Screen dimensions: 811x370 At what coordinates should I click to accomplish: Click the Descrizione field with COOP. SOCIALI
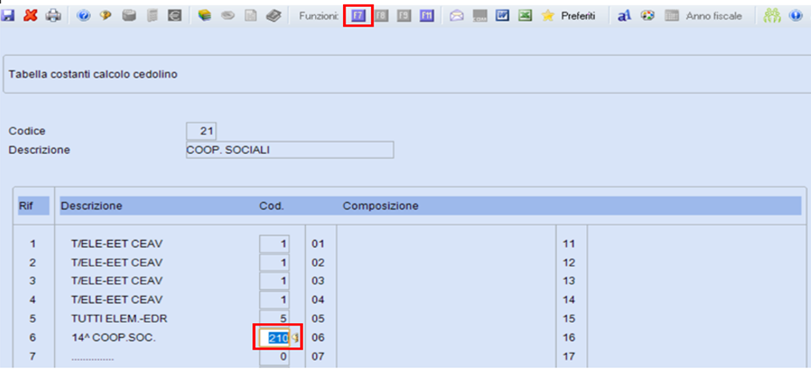[x=290, y=150]
